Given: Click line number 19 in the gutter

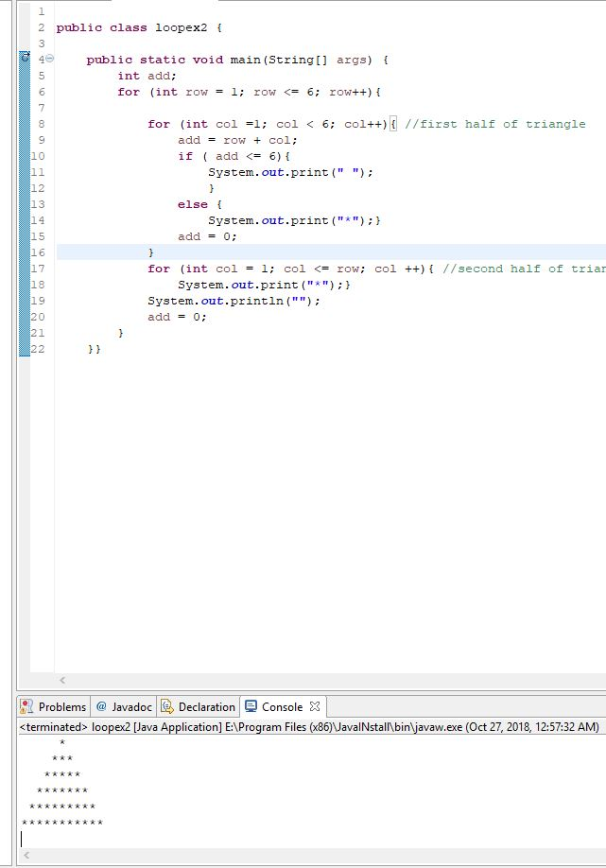Looking at the screenshot, I should tap(38, 301).
